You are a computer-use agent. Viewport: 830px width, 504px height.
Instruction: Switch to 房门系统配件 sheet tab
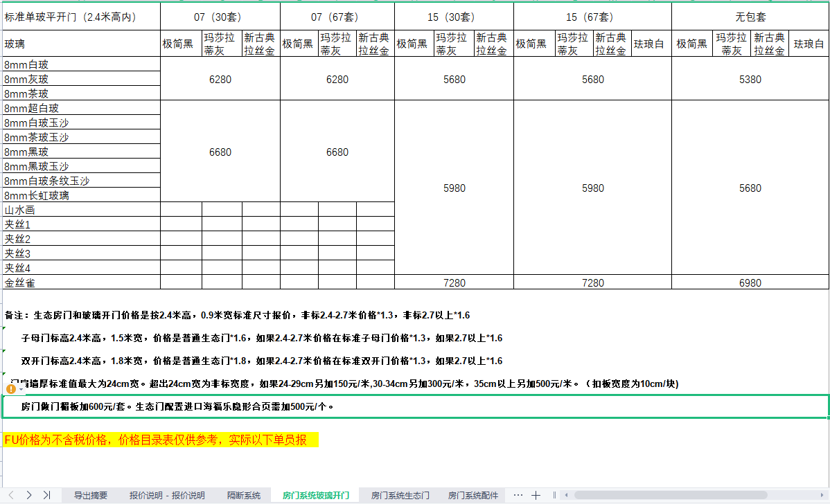(473, 496)
